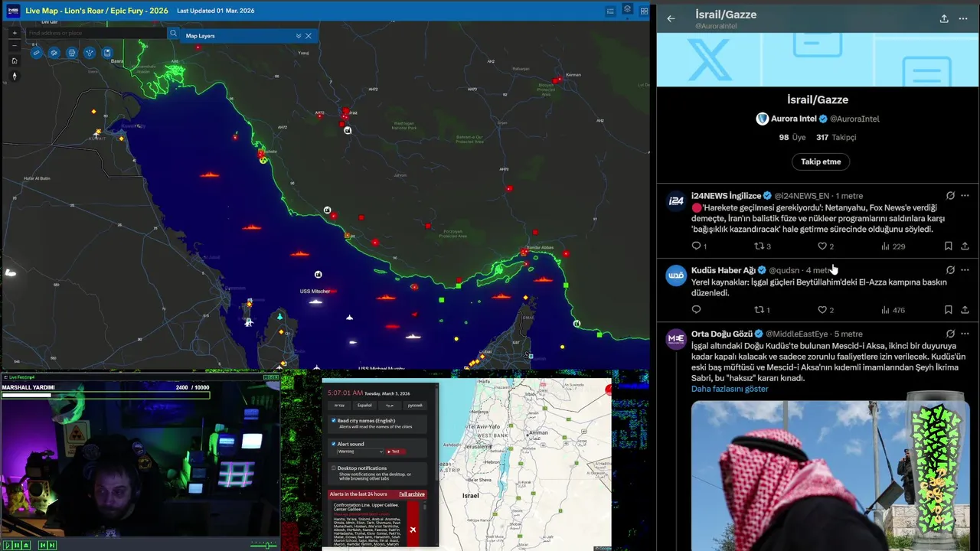980x551 pixels.
Task: Focus the Find address or place field
Action: 96,33
